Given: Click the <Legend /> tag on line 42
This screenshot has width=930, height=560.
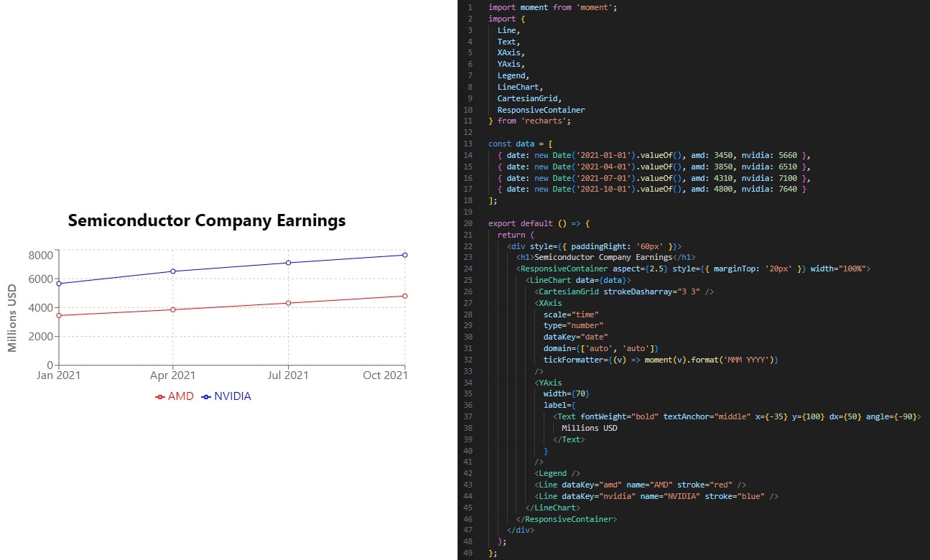Looking at the screenshot, I should (557, 473).
